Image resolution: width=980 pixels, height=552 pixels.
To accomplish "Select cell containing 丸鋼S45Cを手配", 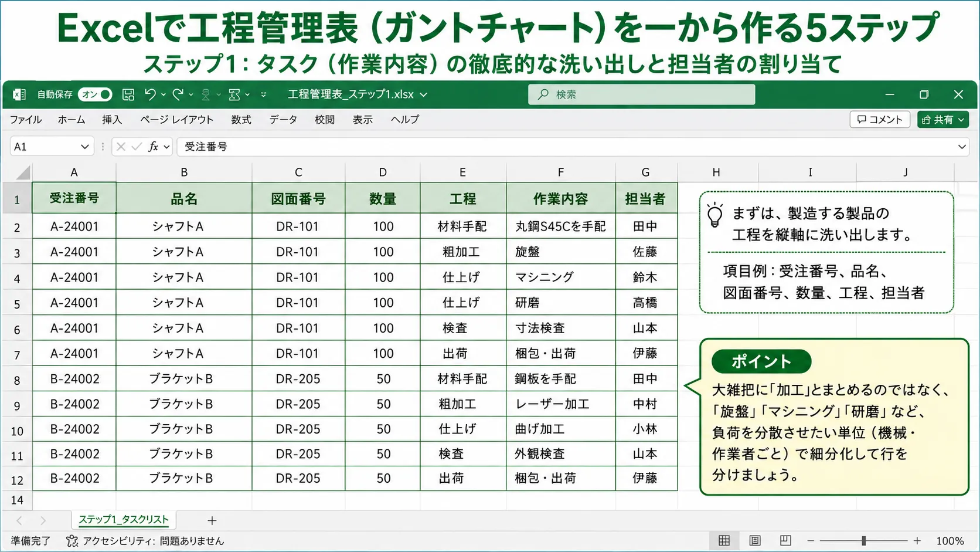I will coord(561,226).
